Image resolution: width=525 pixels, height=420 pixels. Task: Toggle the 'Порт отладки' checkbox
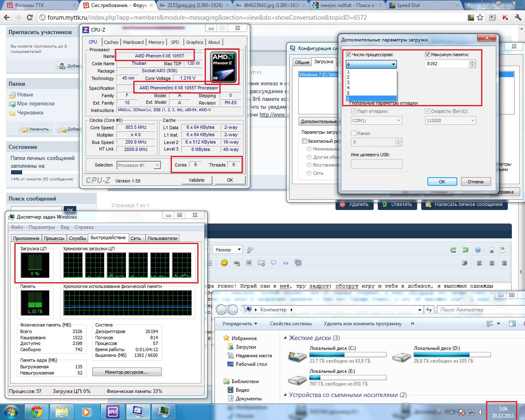click(354, 111)
